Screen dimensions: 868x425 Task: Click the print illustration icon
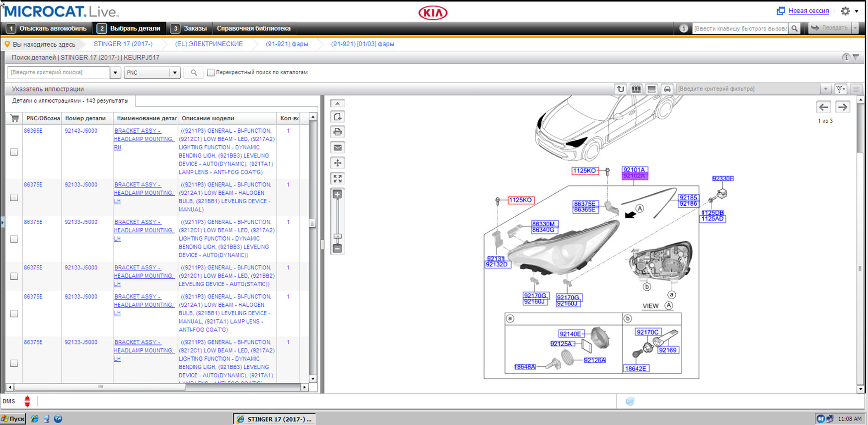tap(338, 132)
